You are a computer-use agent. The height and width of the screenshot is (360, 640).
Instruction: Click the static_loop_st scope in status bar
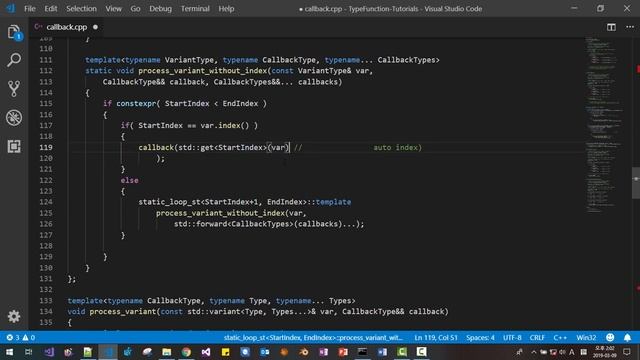[313, 338]
